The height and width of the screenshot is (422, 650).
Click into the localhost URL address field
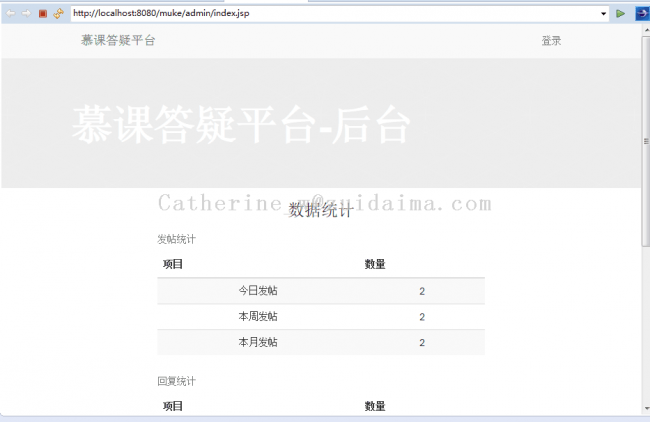click(x=330, y=13)
